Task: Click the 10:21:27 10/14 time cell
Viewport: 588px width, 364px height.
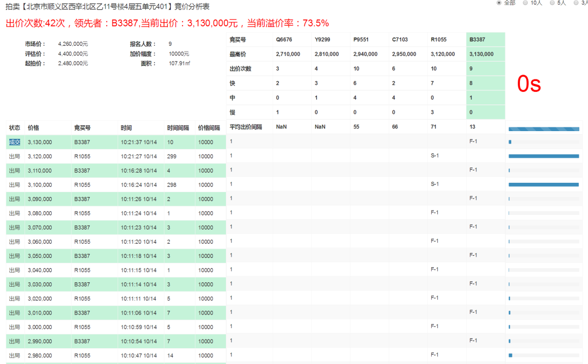Action: [139, 156]
